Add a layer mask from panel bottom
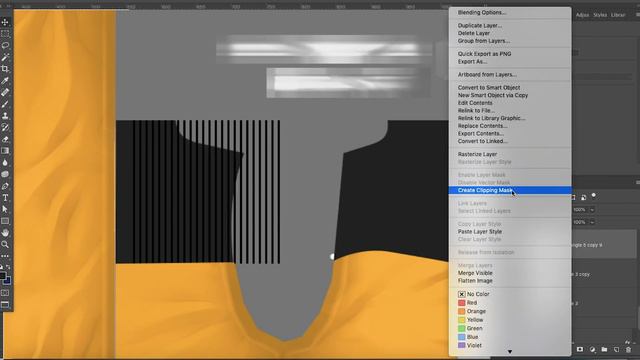Viewport: 640px width, 360px height. [580, 349]
